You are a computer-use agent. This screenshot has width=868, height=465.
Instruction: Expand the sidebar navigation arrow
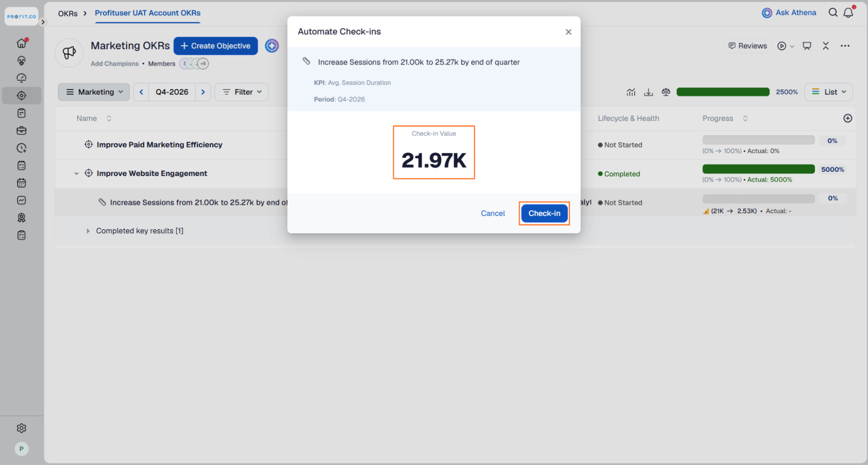(43, 22)
